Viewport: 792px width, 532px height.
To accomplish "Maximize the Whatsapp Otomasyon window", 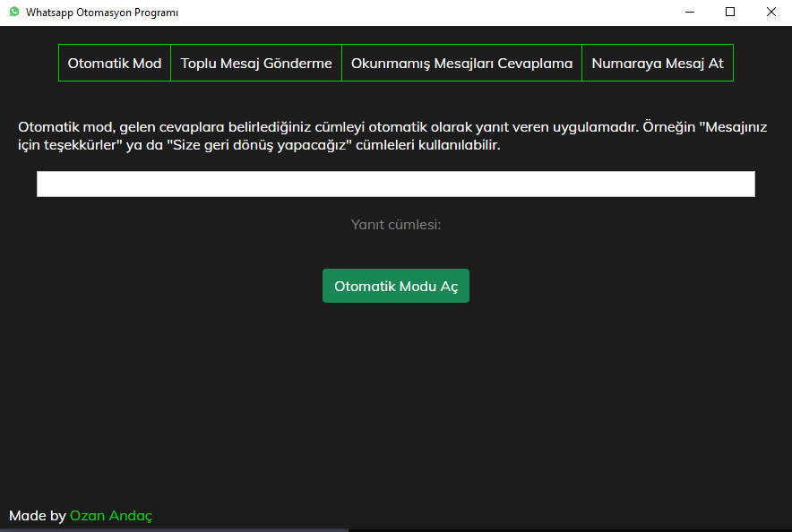I will (730, 13).
